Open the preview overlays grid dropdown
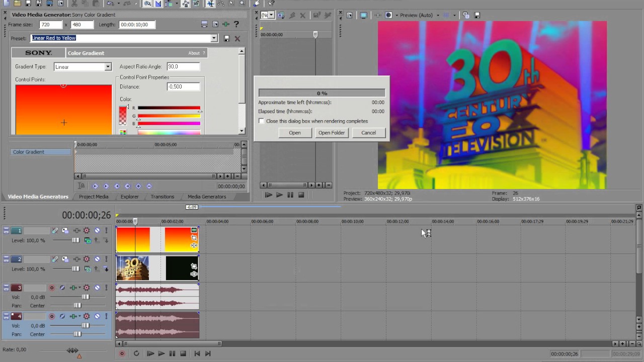This screenshot has height=362, width=644. coord(454,15)
